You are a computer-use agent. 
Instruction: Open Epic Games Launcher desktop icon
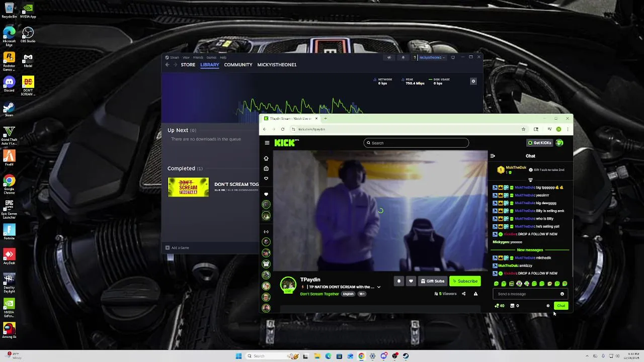[x=9, y=209]
